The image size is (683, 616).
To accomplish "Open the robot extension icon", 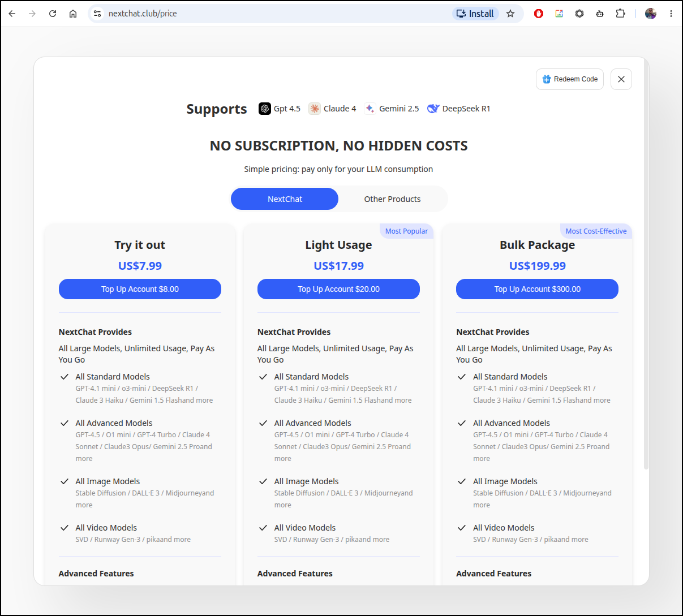I will coord(600,14).
